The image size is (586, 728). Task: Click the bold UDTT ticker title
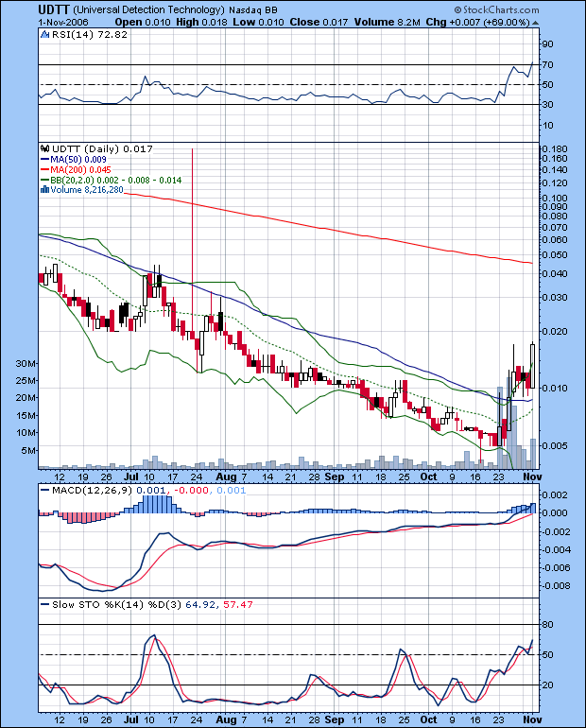[x=53, y=9]
